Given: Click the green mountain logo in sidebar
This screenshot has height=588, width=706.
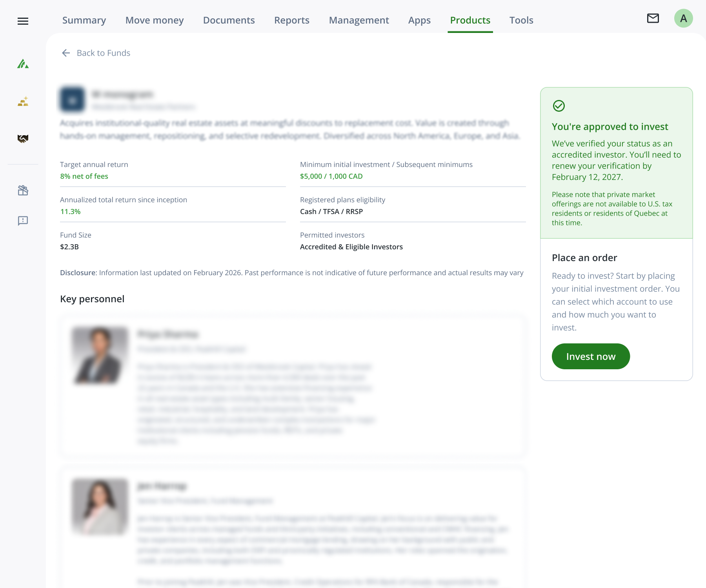Looking at the screenshot, I should click(x=23, y=64).
